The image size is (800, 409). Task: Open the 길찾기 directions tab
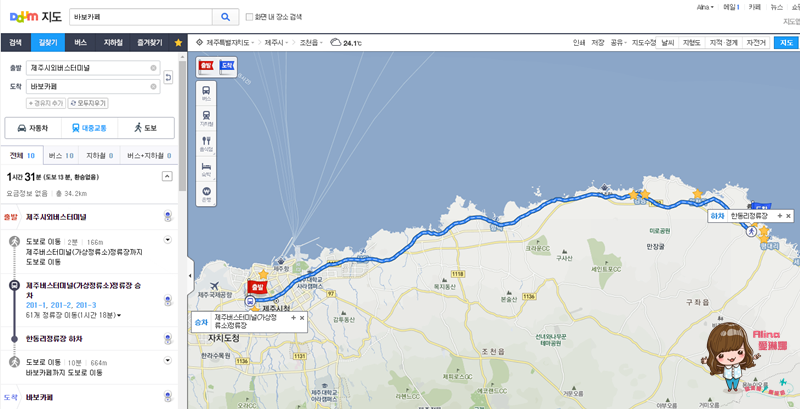(48, 43)
